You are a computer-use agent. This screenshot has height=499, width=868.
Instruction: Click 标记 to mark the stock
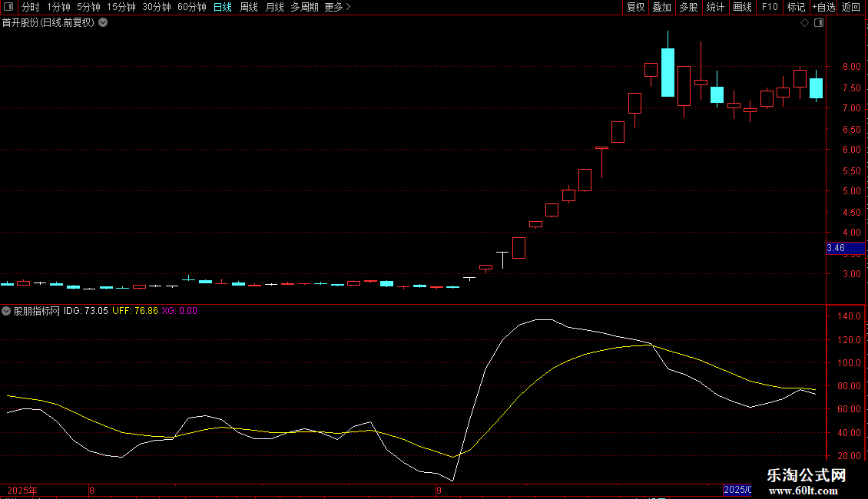tap(796, 7)
